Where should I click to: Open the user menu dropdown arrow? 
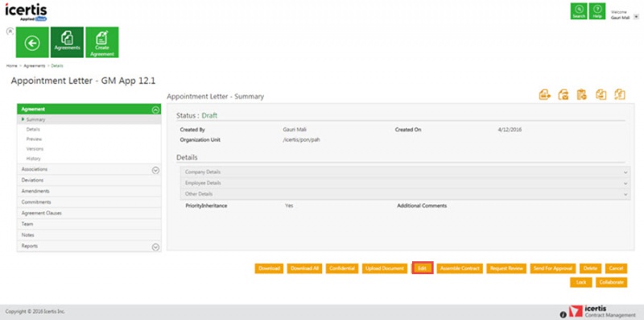[x=636, y=16]
